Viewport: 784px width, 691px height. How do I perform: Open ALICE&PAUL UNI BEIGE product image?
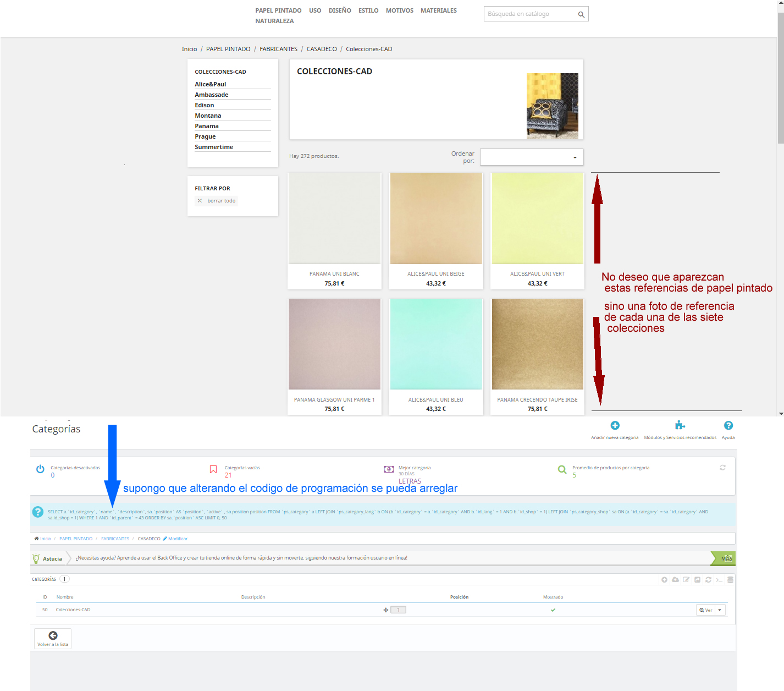click(x=436, y=218)
